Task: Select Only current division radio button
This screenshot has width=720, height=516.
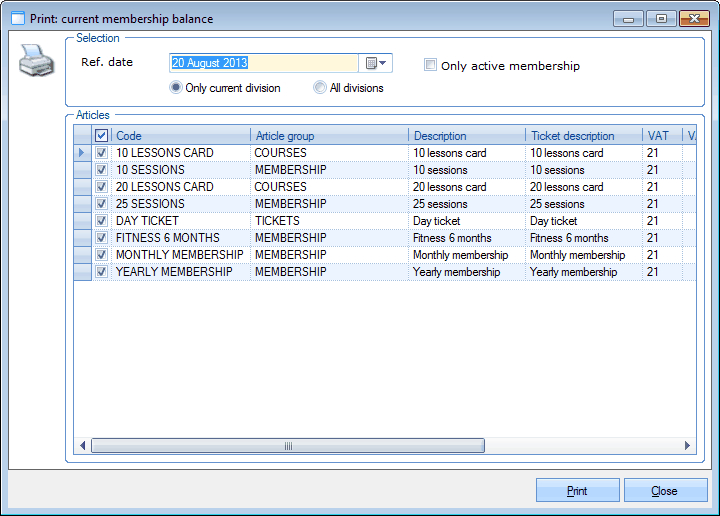Action: (176, 88)
